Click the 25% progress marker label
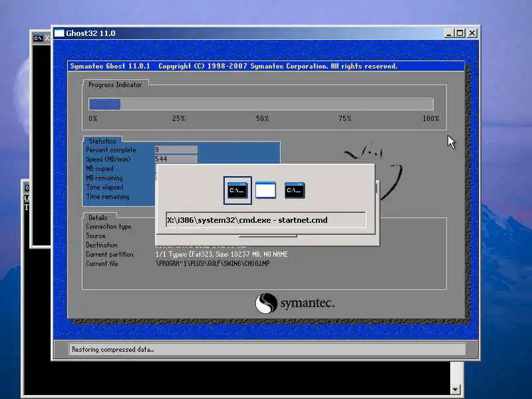The width and height of the screenshot is (532, 399). (178, 118)
